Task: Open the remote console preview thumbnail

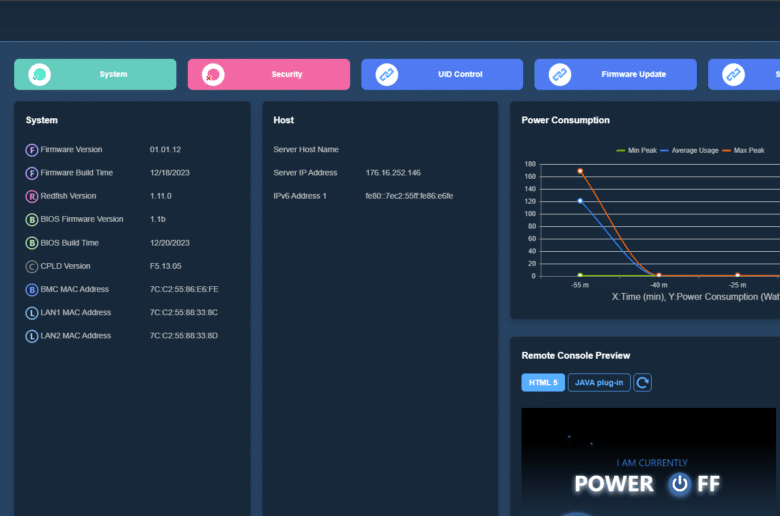Action: (x=649, y=462)
